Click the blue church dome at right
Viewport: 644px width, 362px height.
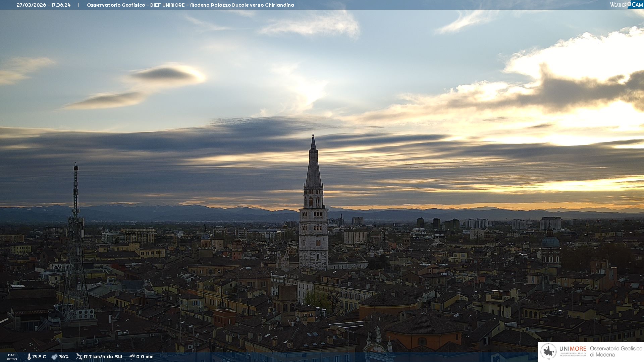click(x=550, y=242)
